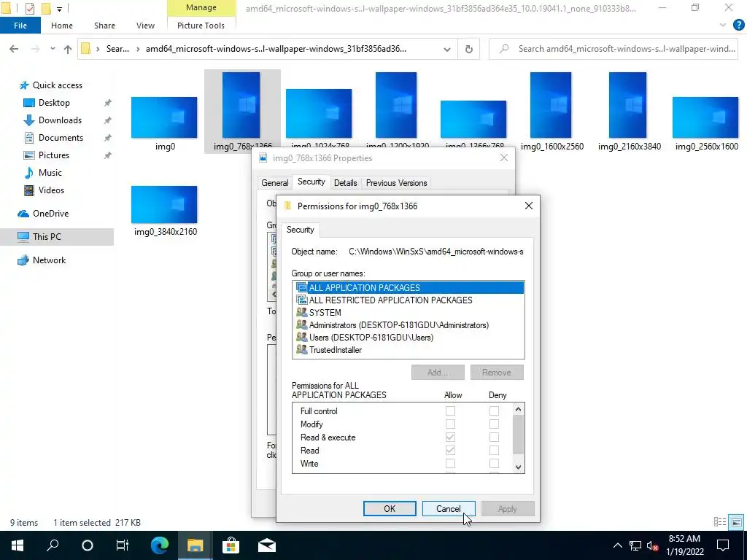Switch to details view layout icon
Image resolution: width=747 pixels, height=560 pixels.
click(720, 522)
